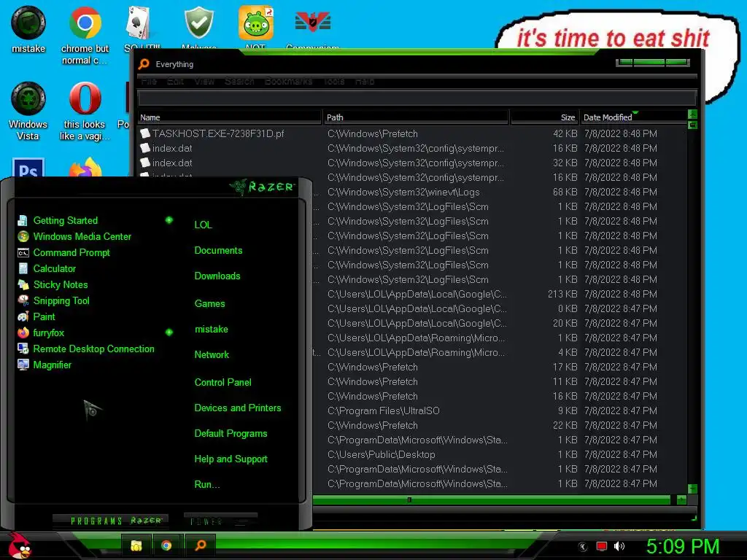
Task: Click the 5:09 PM taskbar clock
Action: (x=683, y=546)
